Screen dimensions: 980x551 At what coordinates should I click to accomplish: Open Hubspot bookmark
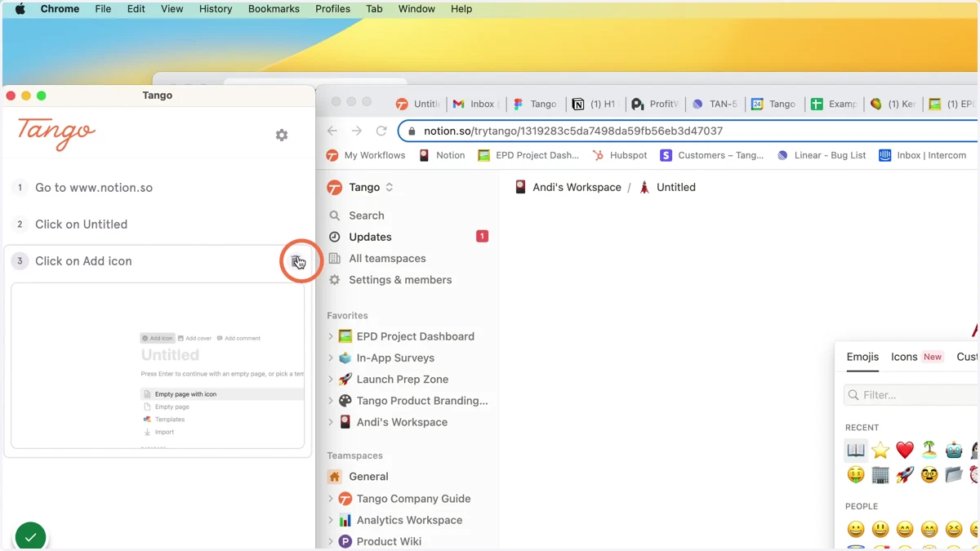tap(620, 155)
